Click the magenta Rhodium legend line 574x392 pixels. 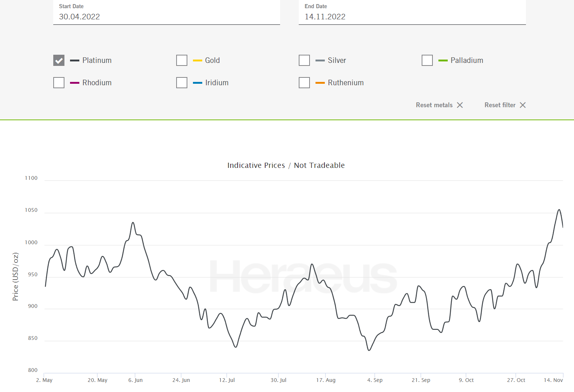(x=74, y=83)
